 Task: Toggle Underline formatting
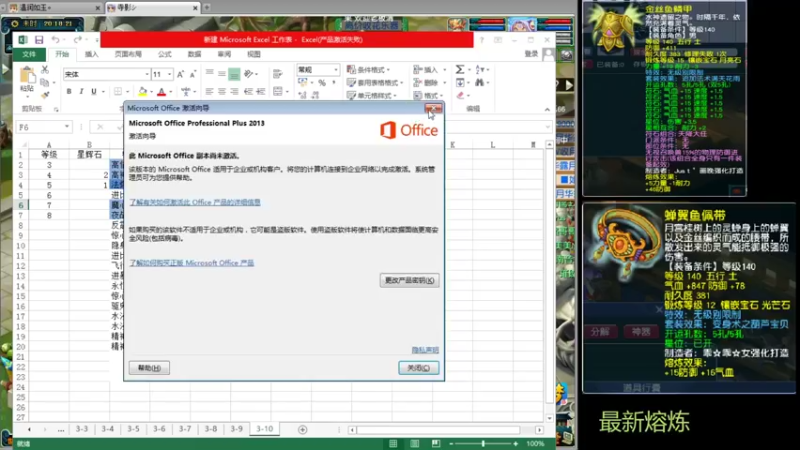(93, 92)
